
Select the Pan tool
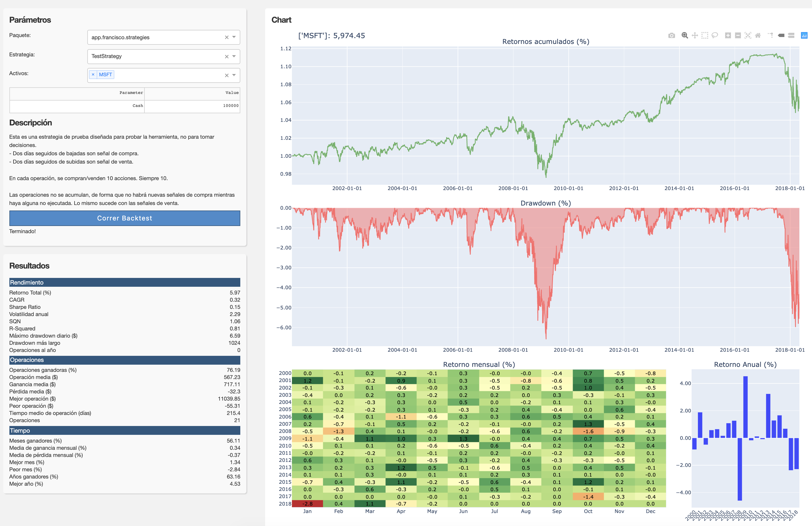pyautogui.click(x=695, y=35)
